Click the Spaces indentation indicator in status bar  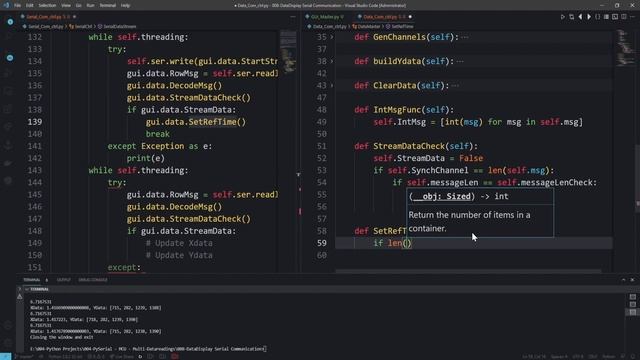click(x=559, y=357)
